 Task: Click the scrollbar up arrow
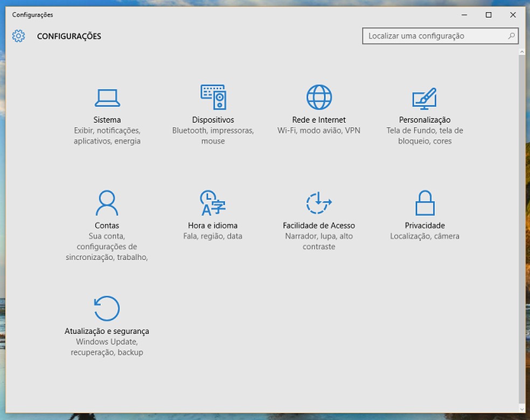tap(521, 52)
